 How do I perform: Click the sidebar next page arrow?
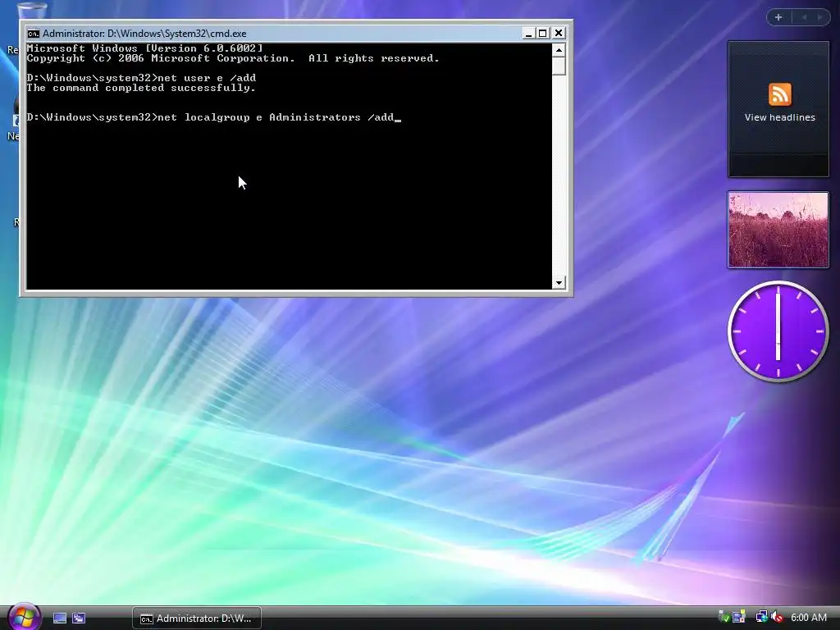pyautogui.click(x=819, y=17)
